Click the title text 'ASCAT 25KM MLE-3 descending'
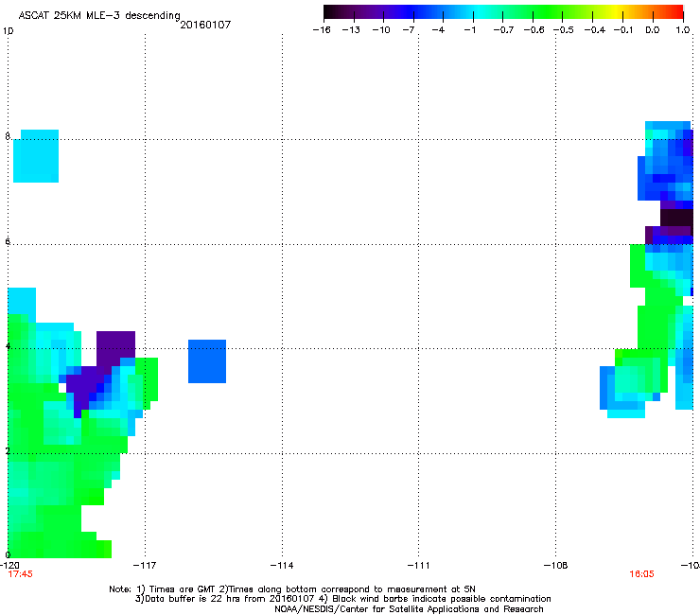The width and height of the screenshot is (700, 615). click(x=99, y=15)
